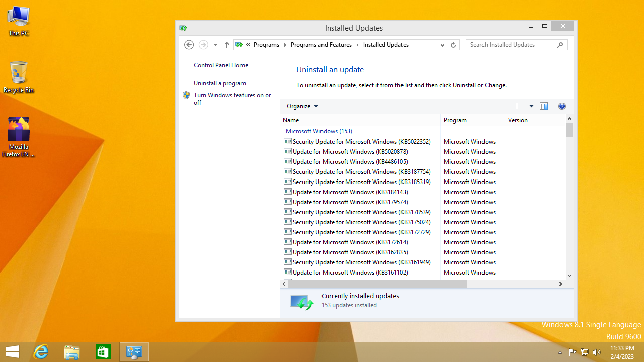The width and height of the screenshot is (644, 362).
Task: Open the Action Center flag icon
Action: [572, 352]
